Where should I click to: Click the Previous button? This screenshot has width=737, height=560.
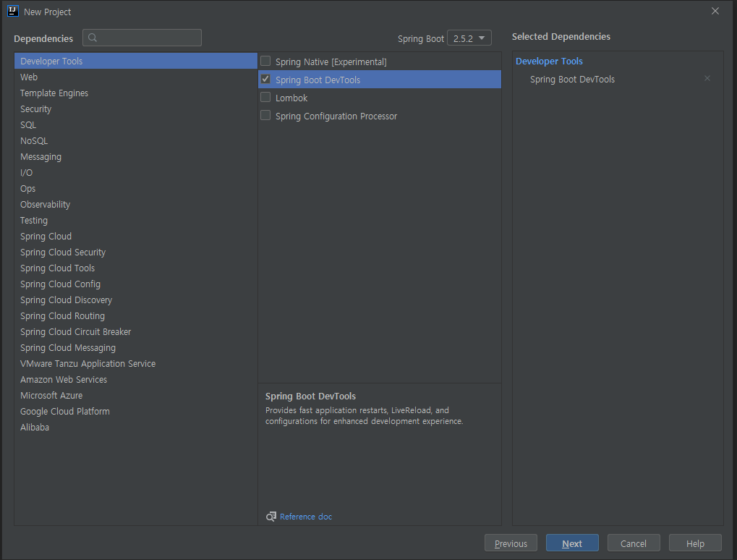tap(511, 543)
